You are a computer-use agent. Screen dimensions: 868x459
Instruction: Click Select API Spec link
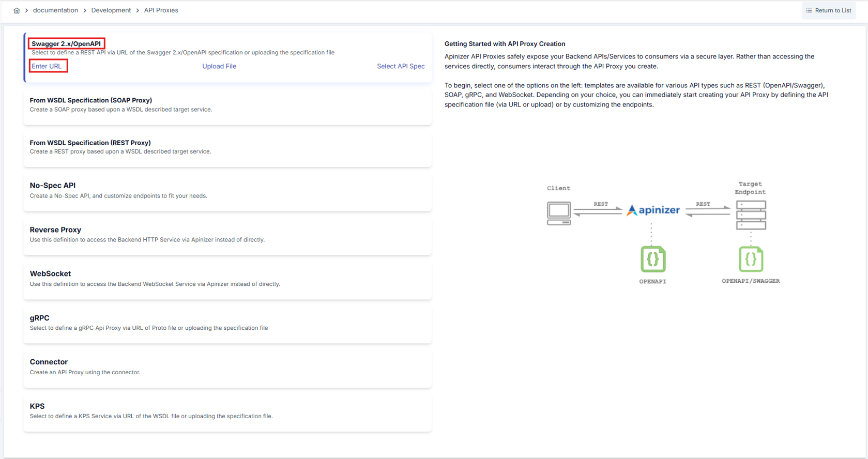401,66
